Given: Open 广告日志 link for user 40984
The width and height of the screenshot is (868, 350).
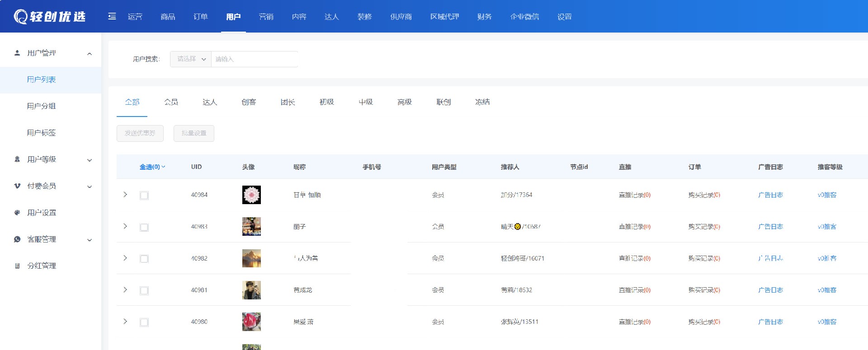Looking at the screenshot, I should pos(770,195).
